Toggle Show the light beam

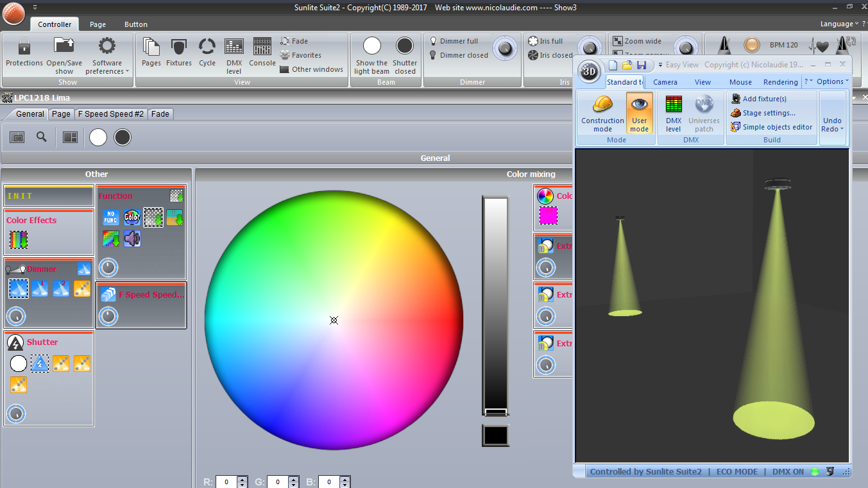(x=371, y=55)
